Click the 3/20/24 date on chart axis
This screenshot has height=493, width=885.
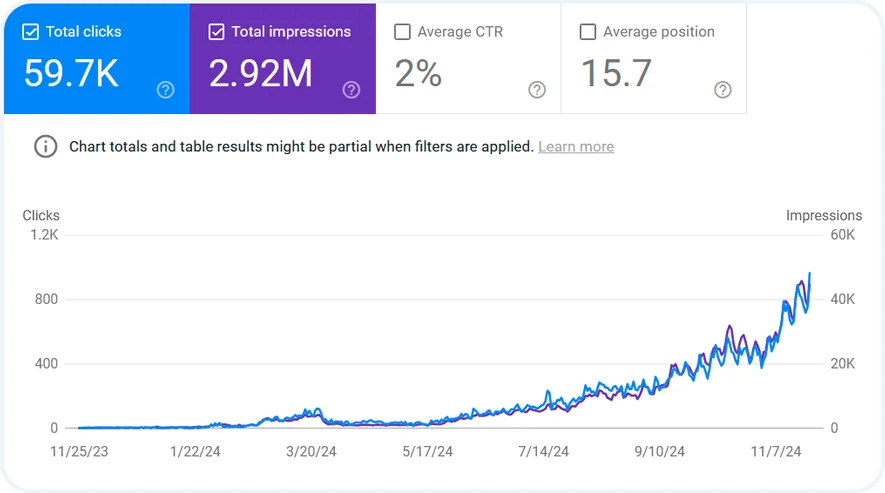(311, 452)
